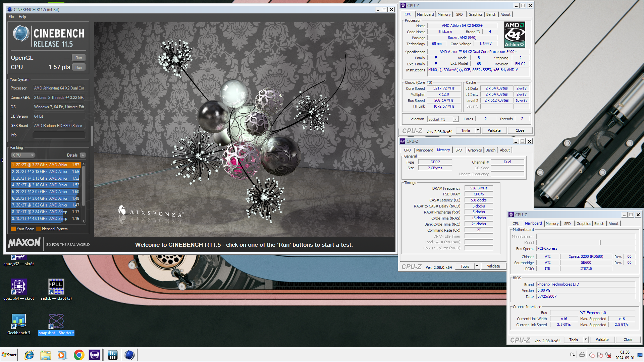This screenshot has width=644, height=362.
Task: Click the Memory CPU-Z window title icon
Action: [x=402, y=141]
